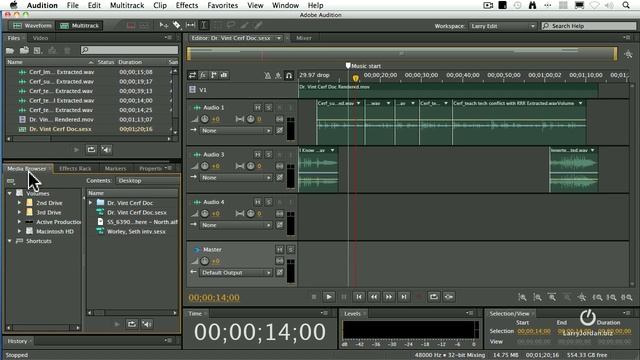Click the Skip Selection transport button
The height and width of the screenshot is (360, 640).
(449, 297)
